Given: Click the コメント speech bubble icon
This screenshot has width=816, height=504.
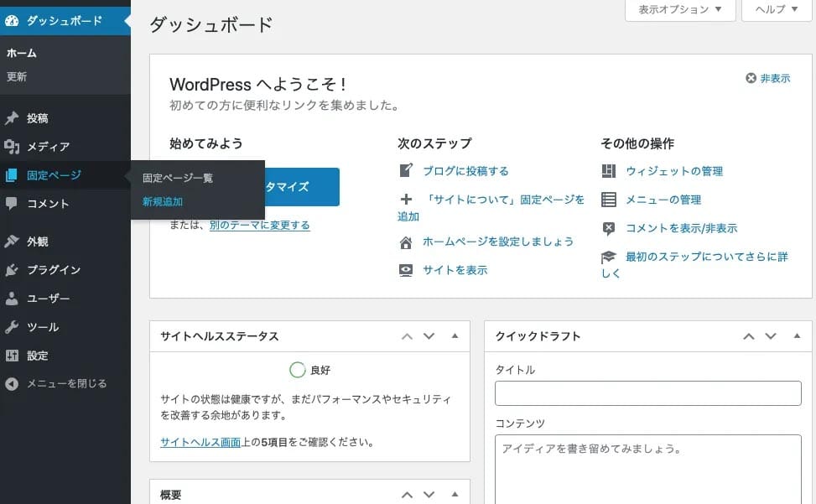Looking at the screenshot, I should [x=12, y=204].
